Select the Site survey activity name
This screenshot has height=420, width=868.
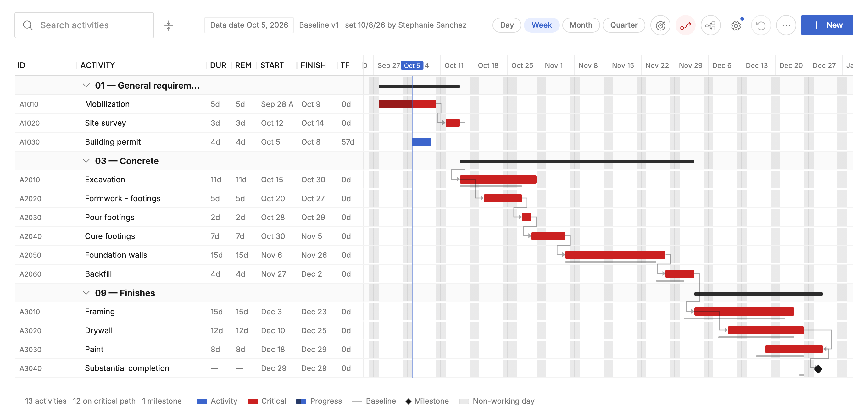105,123
